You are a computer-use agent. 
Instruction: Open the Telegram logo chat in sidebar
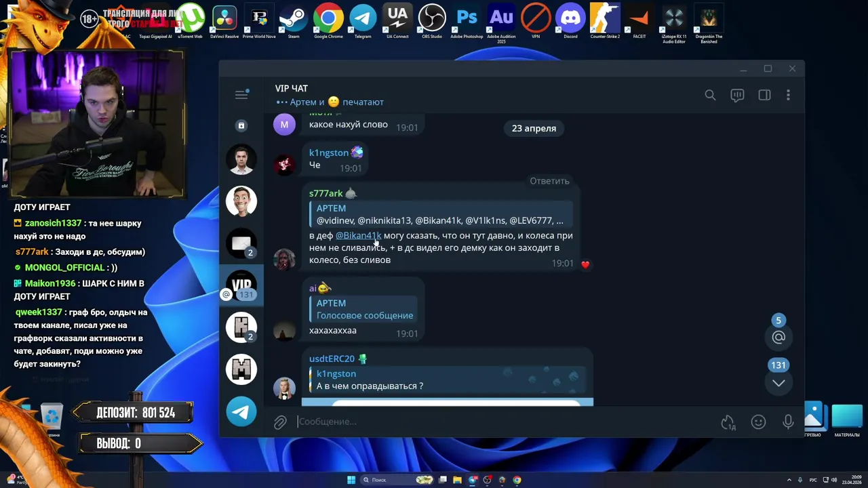click(241, 411)
